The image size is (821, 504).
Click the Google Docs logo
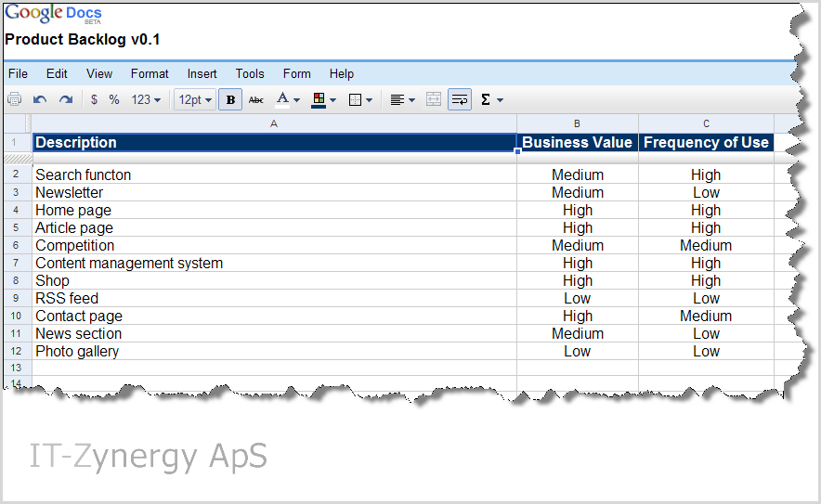click(x=53, y=13)
